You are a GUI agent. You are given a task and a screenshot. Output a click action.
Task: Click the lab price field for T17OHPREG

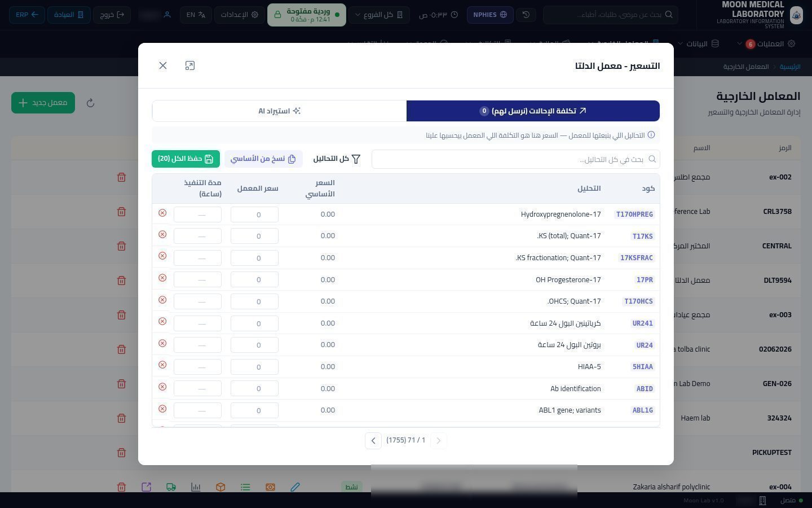point(254,214)
